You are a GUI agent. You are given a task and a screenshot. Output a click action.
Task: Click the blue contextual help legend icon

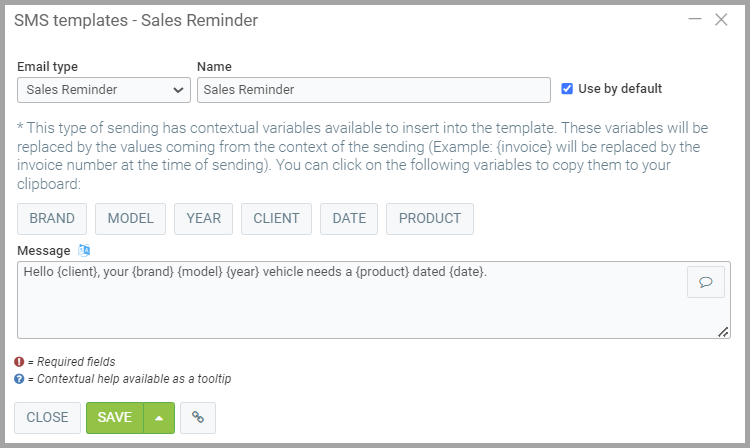click(x=19, y=378)
